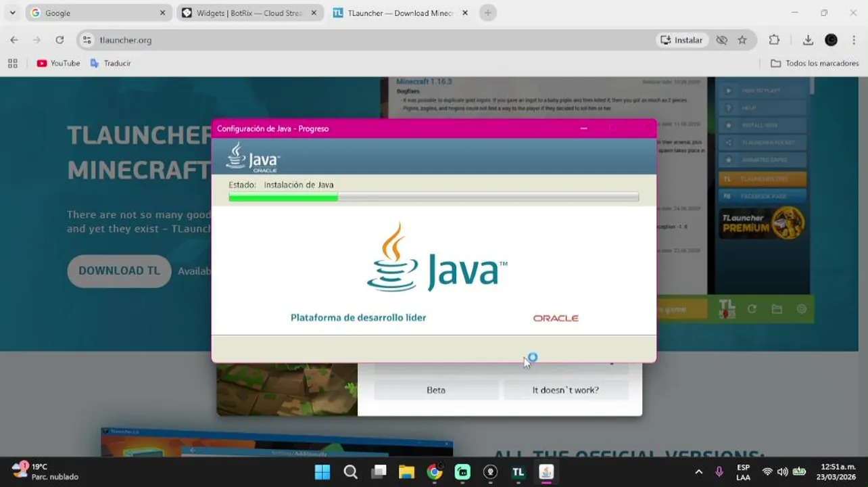Expand the hidden system tray icons
Screen dimensions: 868x487
[x=699, y=472]
